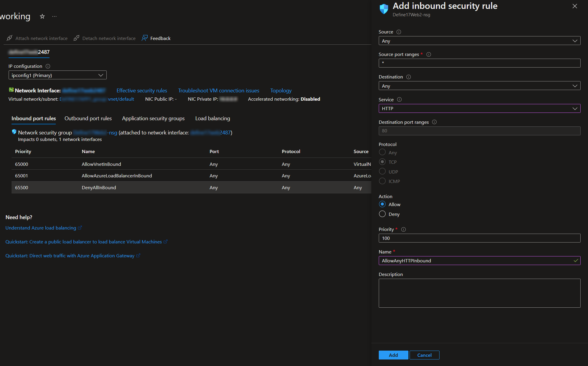Close the Add inbound security rule panel

click(x=575, y=6)
